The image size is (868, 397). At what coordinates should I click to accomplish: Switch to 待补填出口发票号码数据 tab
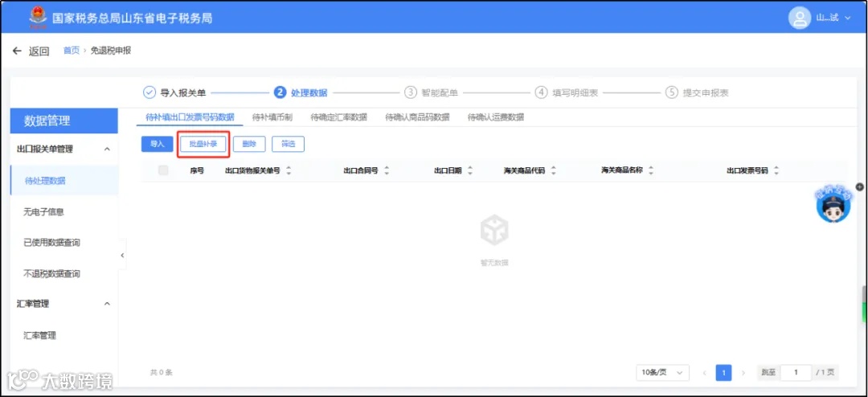[190, 117]
